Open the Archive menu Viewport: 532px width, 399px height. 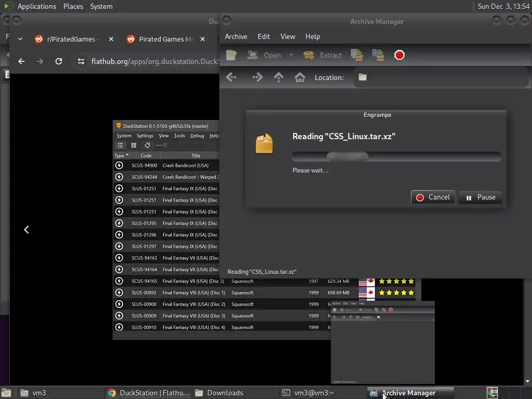(236, 36)
